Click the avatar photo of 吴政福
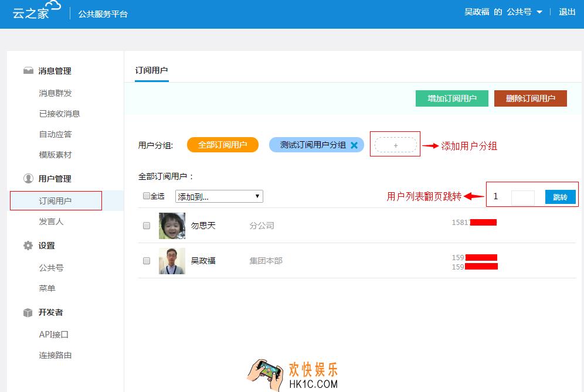The width and height of the screenshot is (584, 392). 172,261
